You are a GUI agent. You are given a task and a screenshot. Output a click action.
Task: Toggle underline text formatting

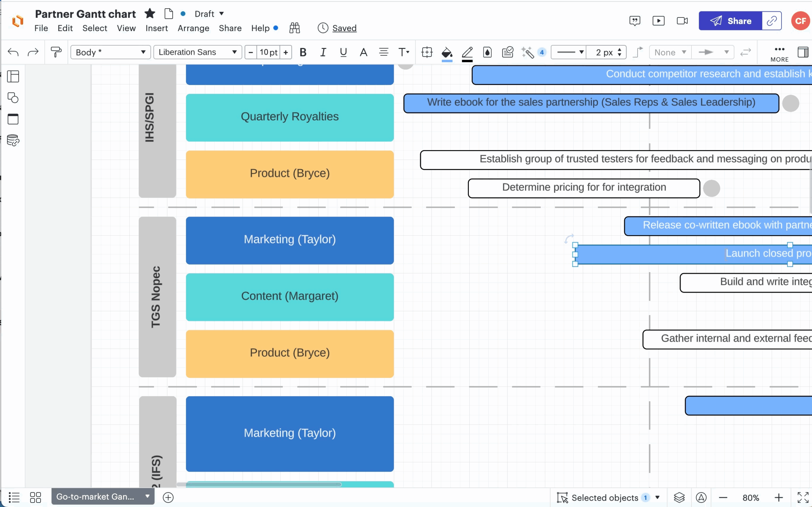pyautogui.click(x=343, y=52)
